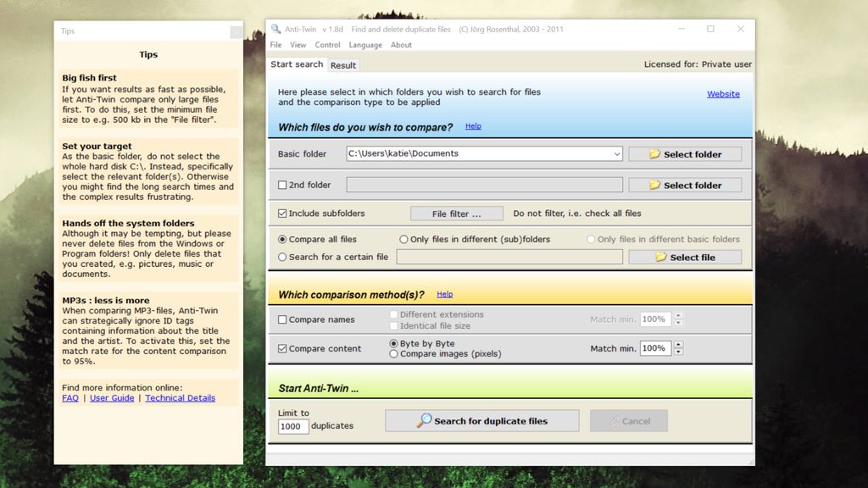
Task: Open the FAQ link in Tips panel
Action: pos(70,397)
